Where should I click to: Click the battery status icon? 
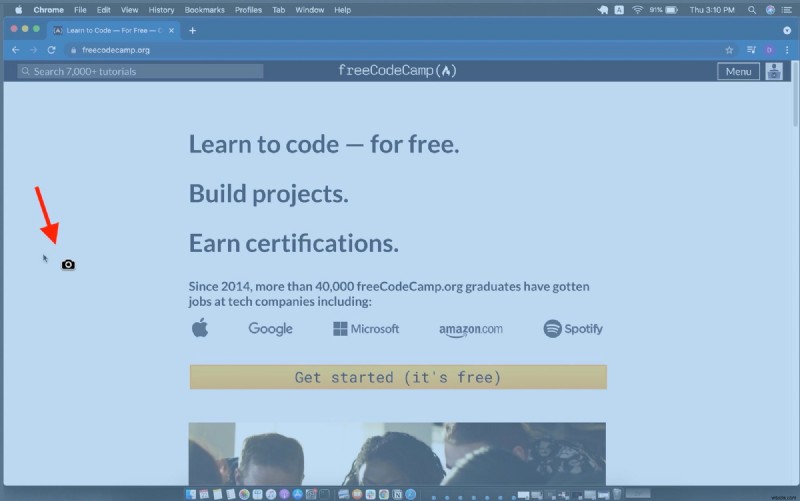671,10
